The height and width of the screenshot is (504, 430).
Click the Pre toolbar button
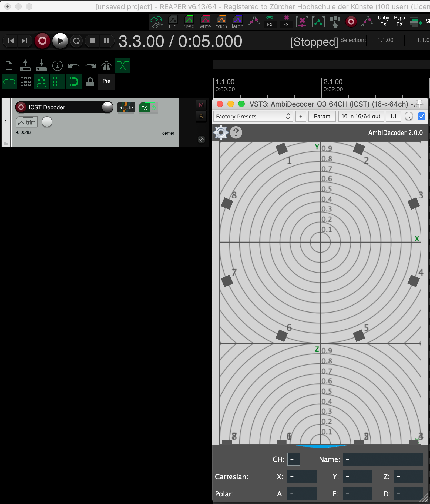click(x=106, y=81)
